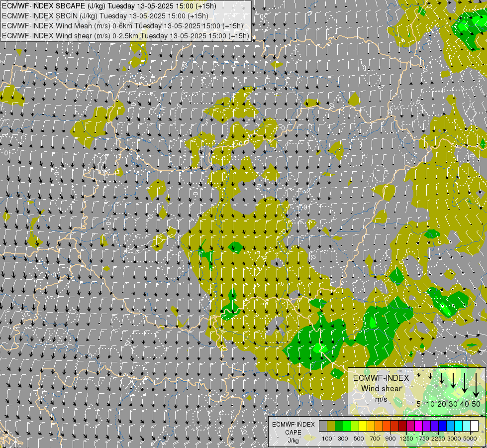Viewport: 487px width, 448px height.
Task: Select the dark maroon CAPE legend swatch
Action: [x=403, y=426]
